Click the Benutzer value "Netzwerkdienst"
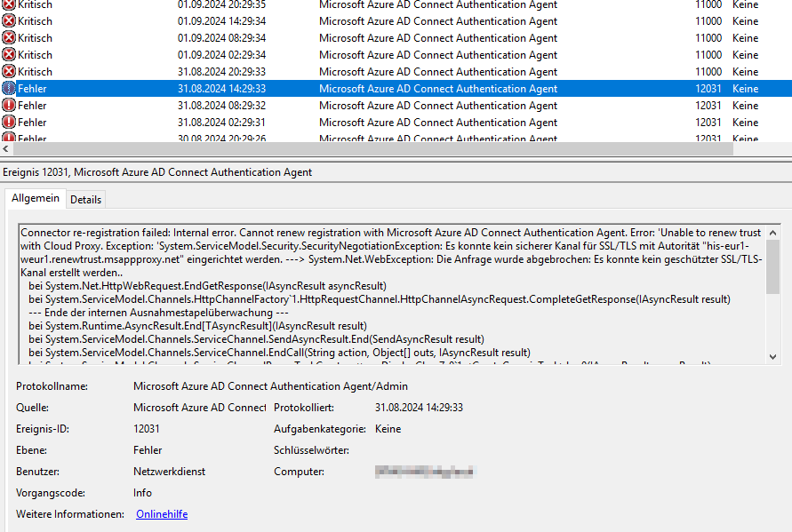This screenshot has width=792, height=532. tap(169, 472)
